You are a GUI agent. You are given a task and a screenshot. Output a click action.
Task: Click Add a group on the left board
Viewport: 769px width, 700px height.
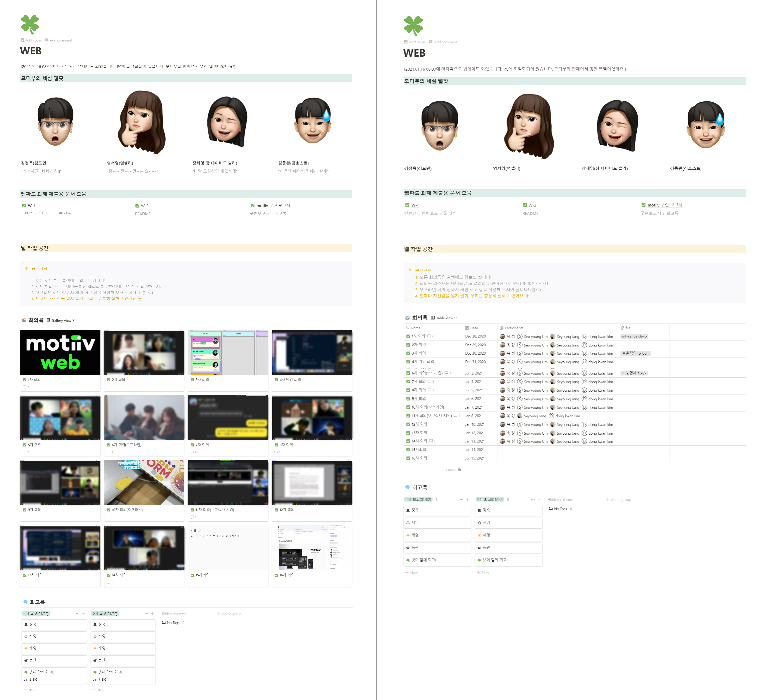pyautogui.click(x=229, y=614)
